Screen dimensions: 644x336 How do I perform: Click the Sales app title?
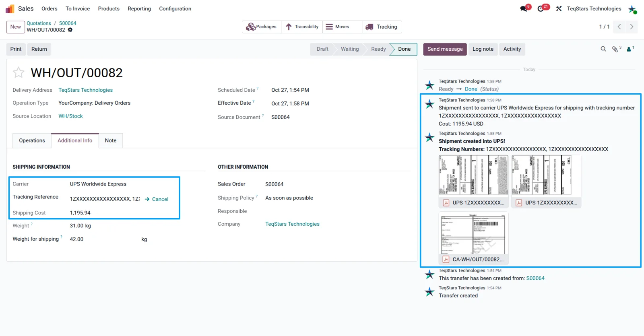[x=26, y=8]
